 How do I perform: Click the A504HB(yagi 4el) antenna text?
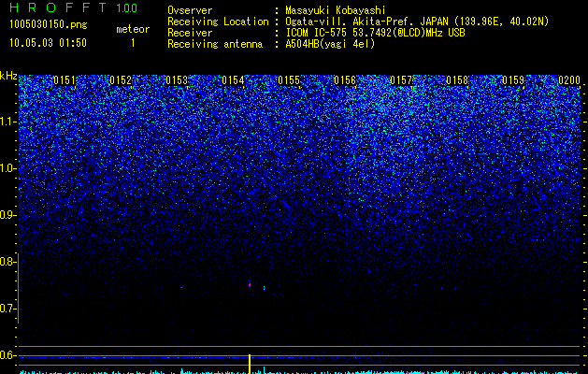coord(330,44)
